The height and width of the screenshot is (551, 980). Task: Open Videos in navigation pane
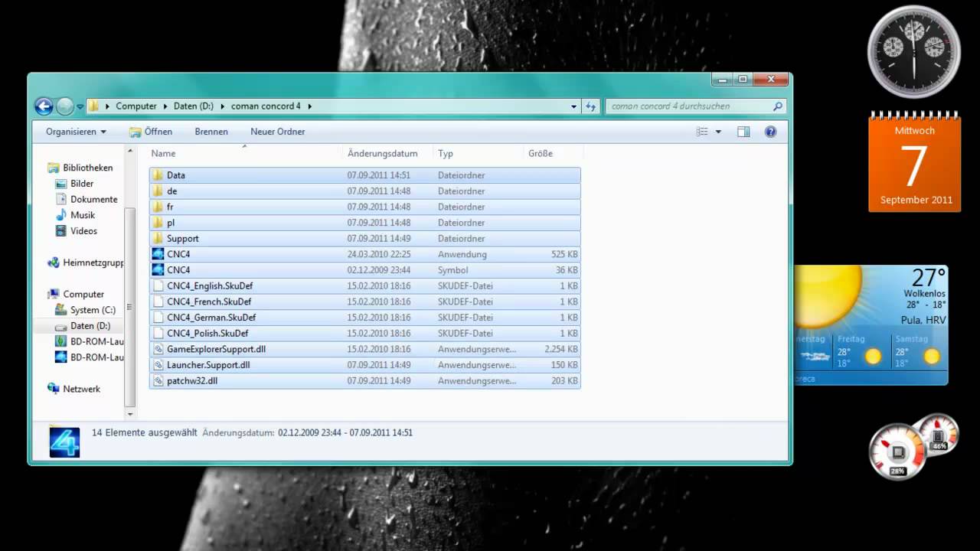point(83,230)
